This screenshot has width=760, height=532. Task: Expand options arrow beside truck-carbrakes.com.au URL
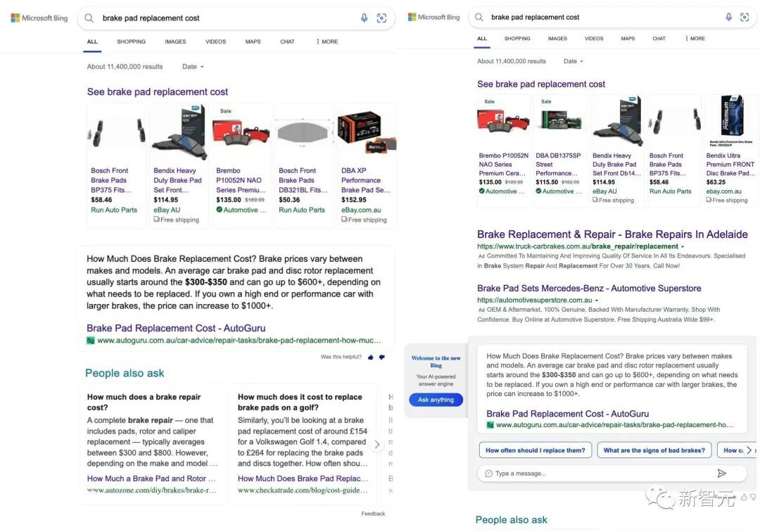click(683, 246)
